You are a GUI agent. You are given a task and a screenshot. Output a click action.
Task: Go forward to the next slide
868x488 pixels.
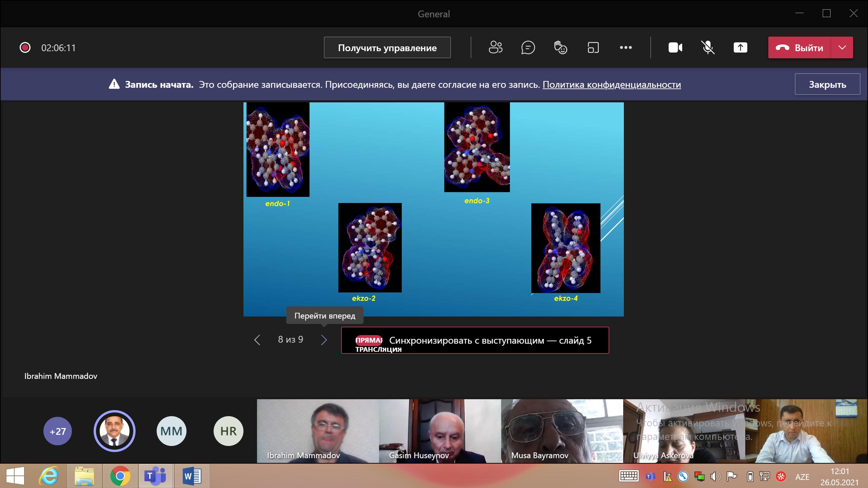click(x=324, y=340)
